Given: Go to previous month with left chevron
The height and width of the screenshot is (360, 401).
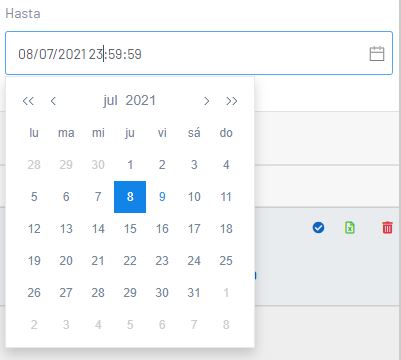Looking at the screenshot, I should 53,101.
